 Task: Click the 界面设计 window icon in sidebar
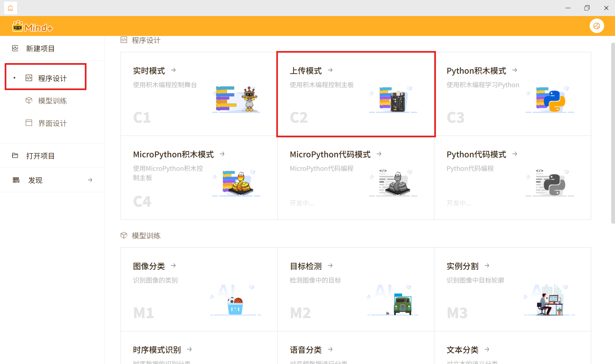click(x=29, y=123)
